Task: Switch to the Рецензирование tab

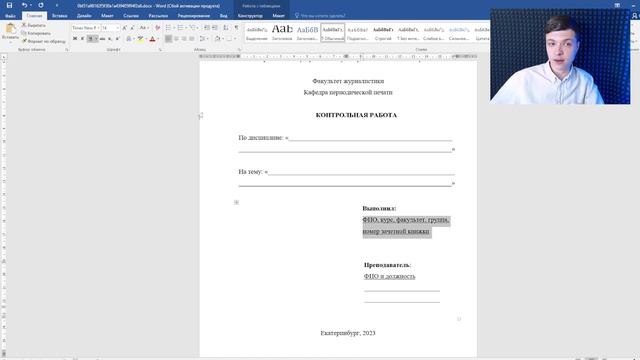Action: [194, 16]
